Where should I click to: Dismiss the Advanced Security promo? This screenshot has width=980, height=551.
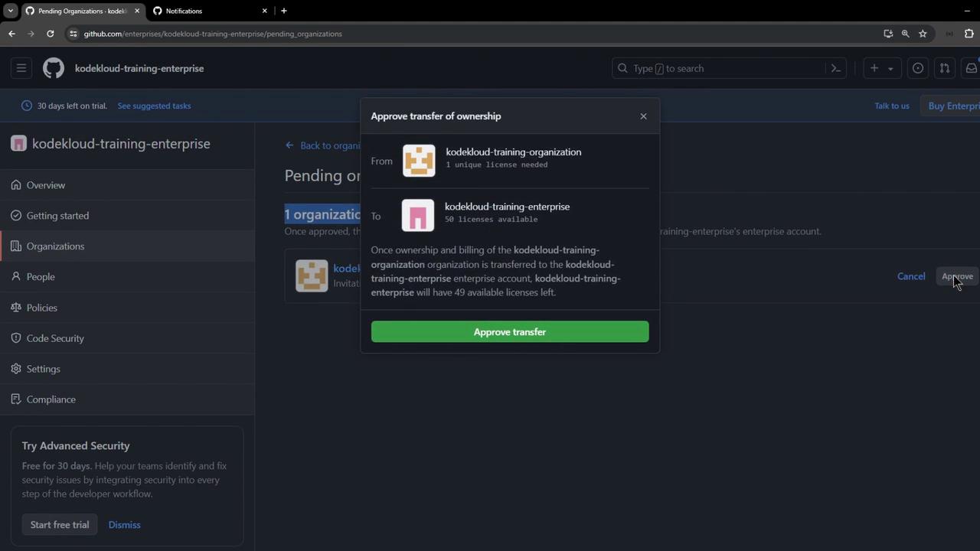[x=124, y=525]
